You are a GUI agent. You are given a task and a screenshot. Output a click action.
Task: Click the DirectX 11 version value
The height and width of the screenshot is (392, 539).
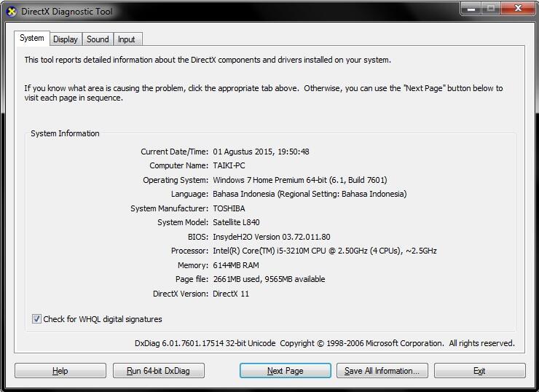pyautogui.click(x=231, y=294)
